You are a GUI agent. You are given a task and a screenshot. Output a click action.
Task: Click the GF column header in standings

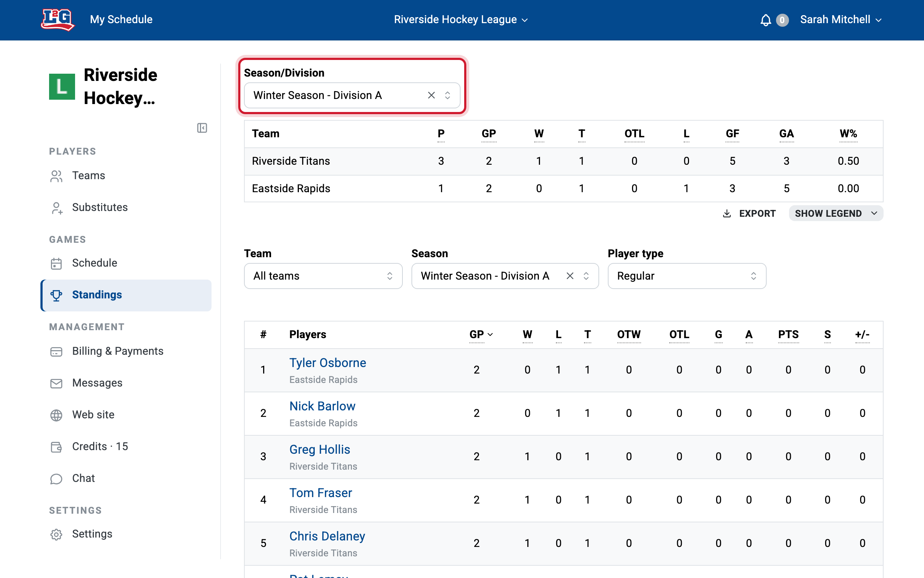tap(732, 134)
